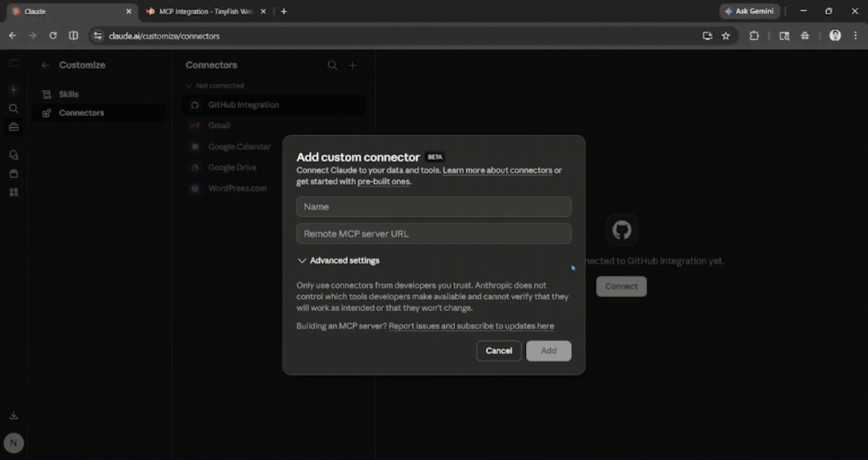
Task: Click the grid apps icon at sidebar bottom
Action: 13,192
